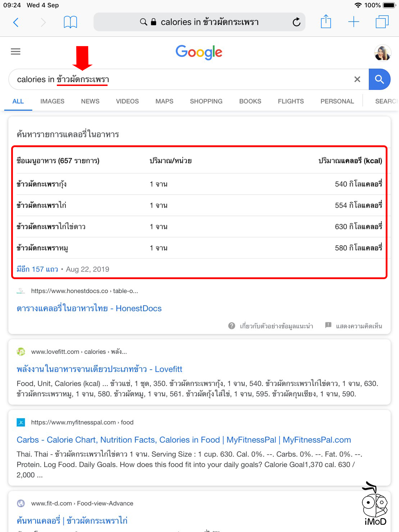Image resolution: width=399 pixels, height=532 pixels.
Task: Open the Google account profile picture
Action: [382, 52]
